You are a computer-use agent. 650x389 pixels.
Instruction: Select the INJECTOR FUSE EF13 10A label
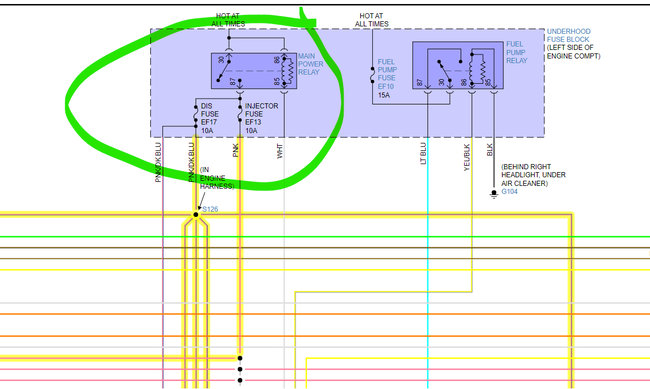click(261, 118)
